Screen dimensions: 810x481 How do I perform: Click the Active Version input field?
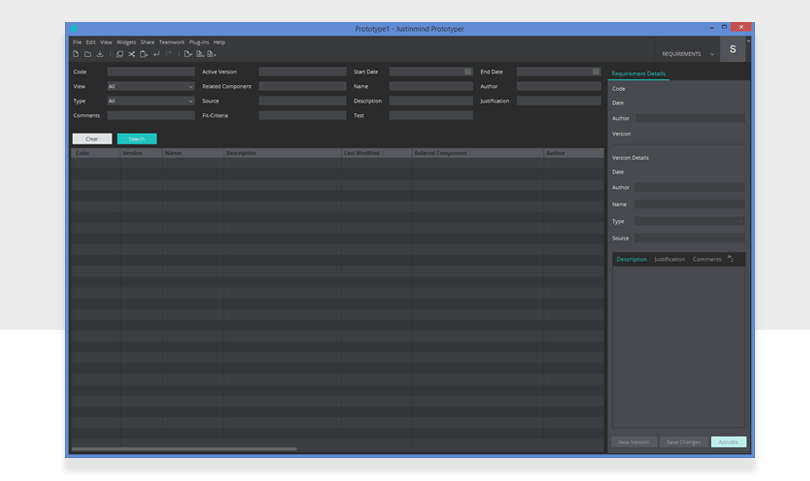pyautogui.click(x=302, y=72)
